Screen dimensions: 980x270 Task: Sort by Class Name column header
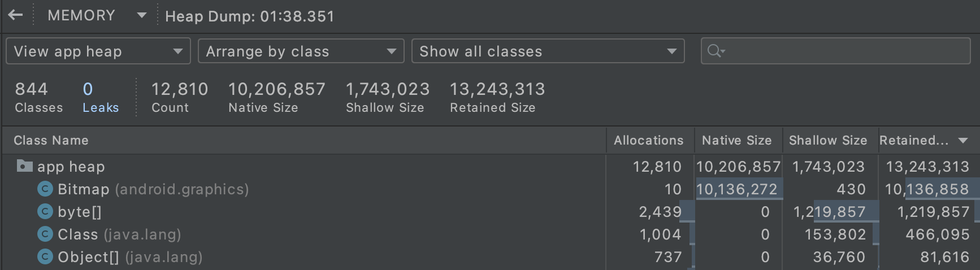[51, 141]
